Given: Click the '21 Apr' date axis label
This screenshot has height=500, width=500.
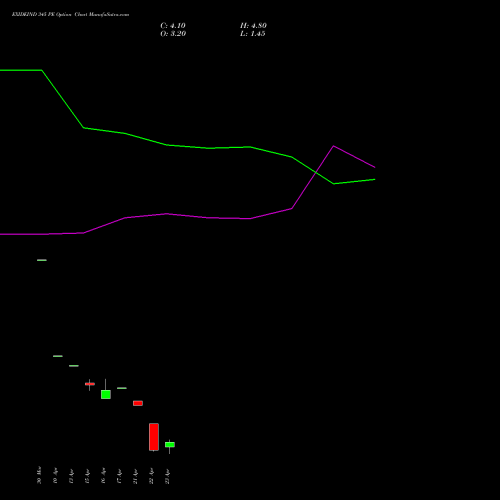Looking at the screenshot, I should point(135,476).
